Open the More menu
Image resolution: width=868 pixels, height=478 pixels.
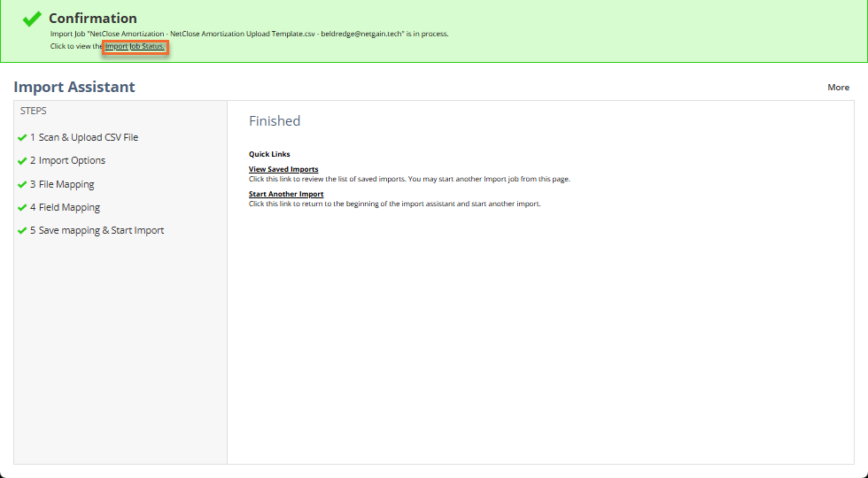pyautogui.click(x=838, y=88)
